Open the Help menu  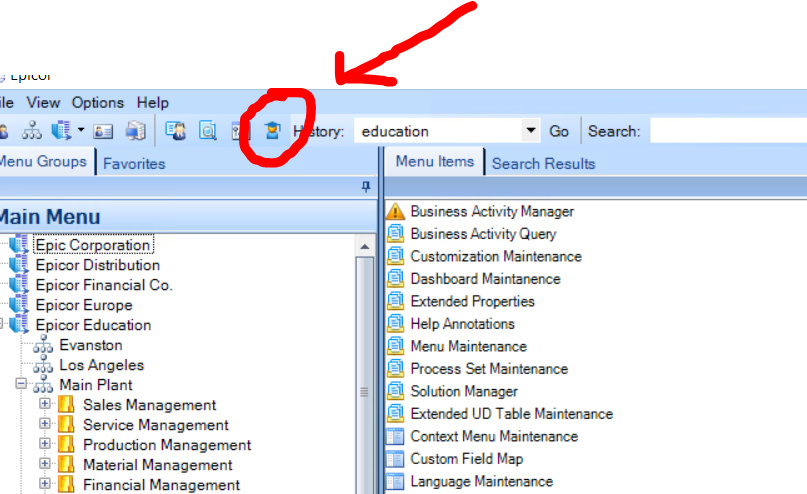point(152,102)
